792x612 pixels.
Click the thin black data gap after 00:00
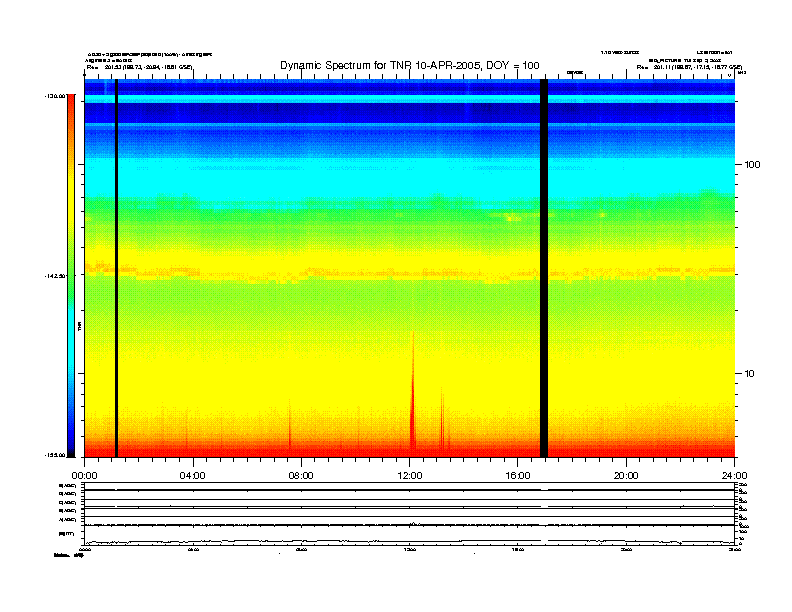[x=116, y=268]
